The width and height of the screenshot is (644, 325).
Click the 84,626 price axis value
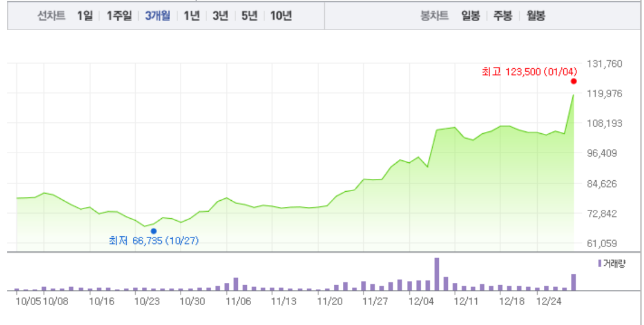602,183
